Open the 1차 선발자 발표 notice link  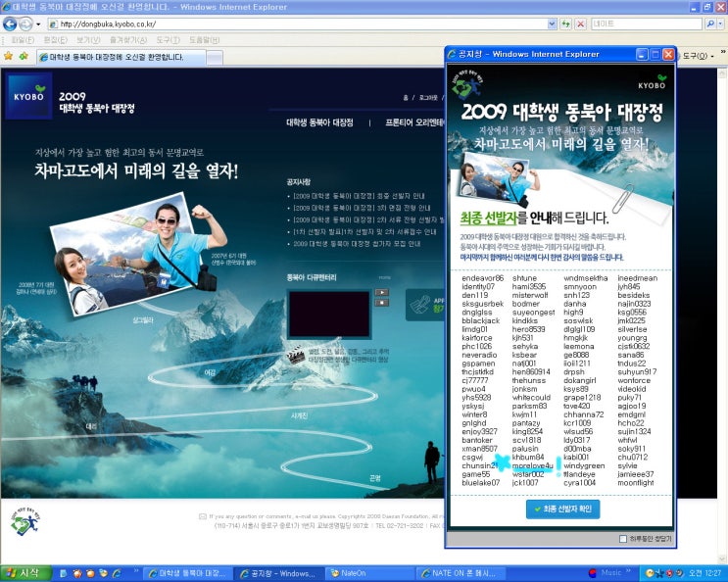click(x=364, y=231)
